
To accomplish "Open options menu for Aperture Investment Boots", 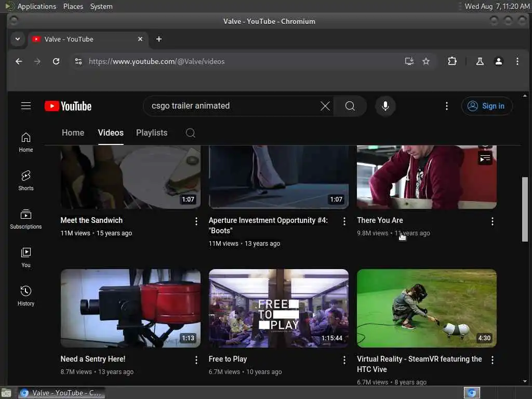I will 344,221.
